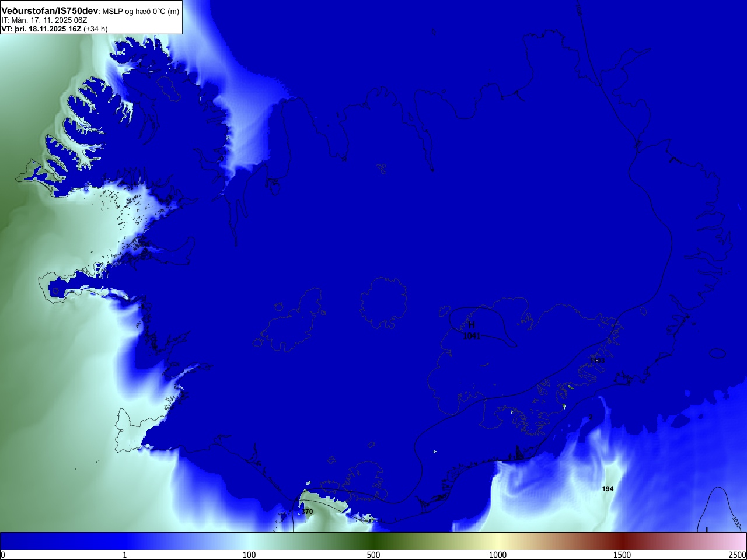The image size is (747, 560).
Task: Click the forecast offset (+34 h)
Action: coord(96,29)
